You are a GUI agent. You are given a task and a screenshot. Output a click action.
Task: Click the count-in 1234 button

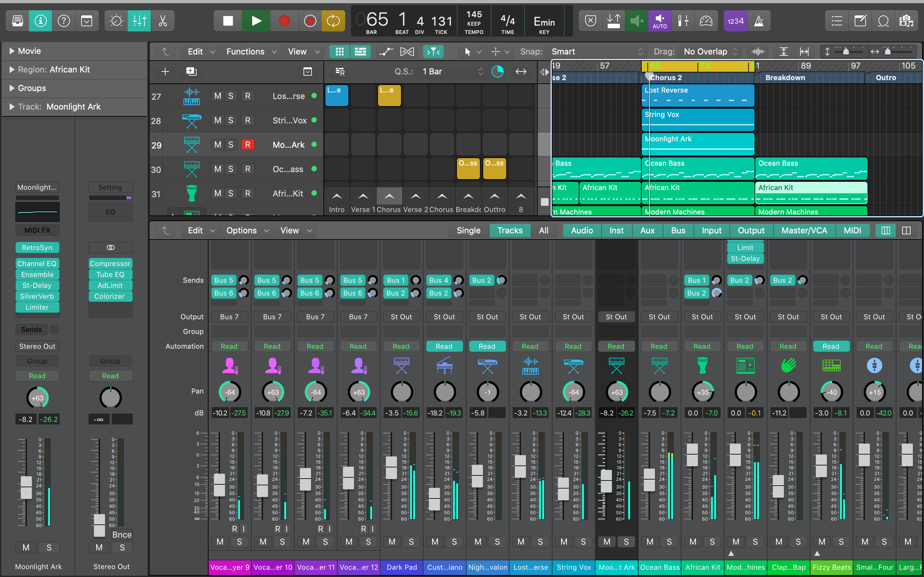735,21
